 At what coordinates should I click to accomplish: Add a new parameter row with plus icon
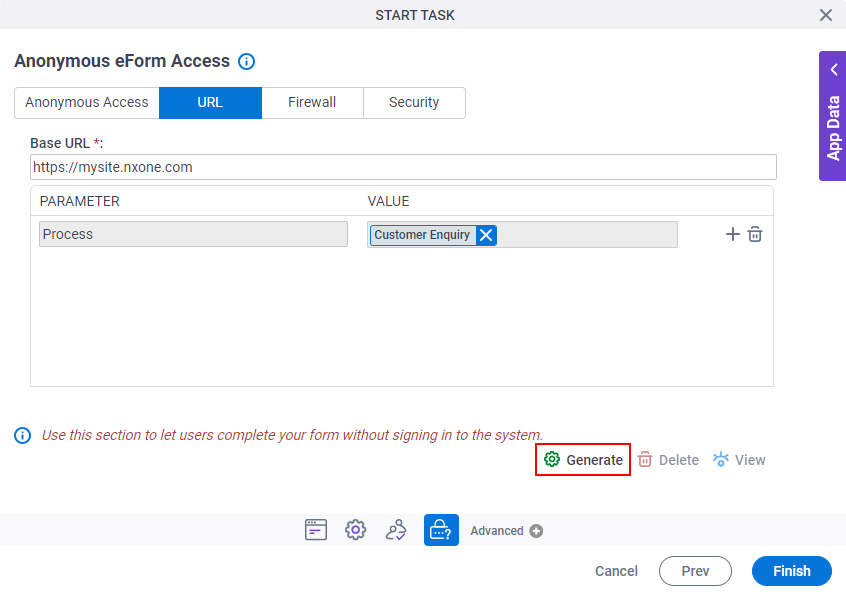point(732,234)
